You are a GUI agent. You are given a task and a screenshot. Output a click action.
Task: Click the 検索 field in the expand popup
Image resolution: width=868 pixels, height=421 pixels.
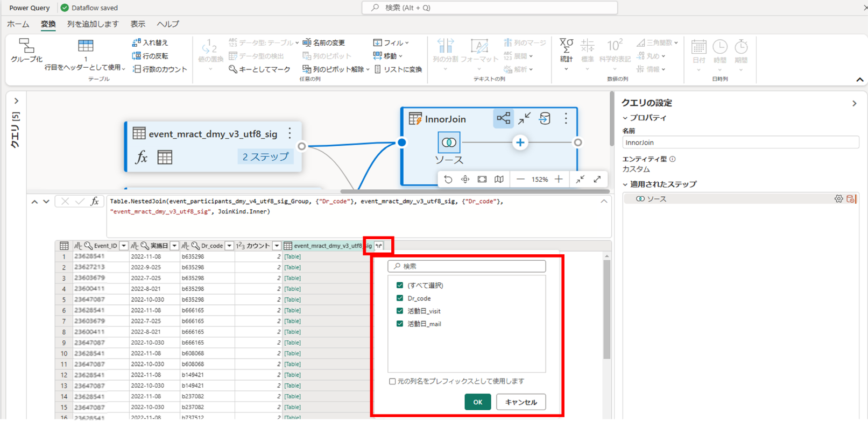(467, 266)
